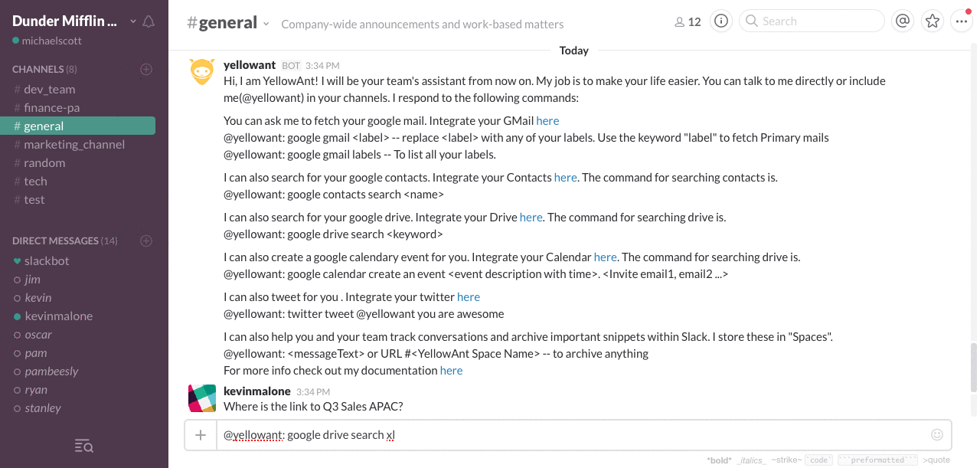Open the random channel
980x468 pixels.
coord(44,162)
